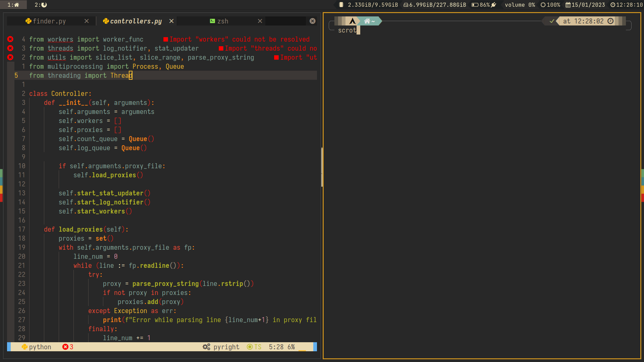
Task: Click the red error count in statusline
Action: pyautogui.click(x=68, y=347)
